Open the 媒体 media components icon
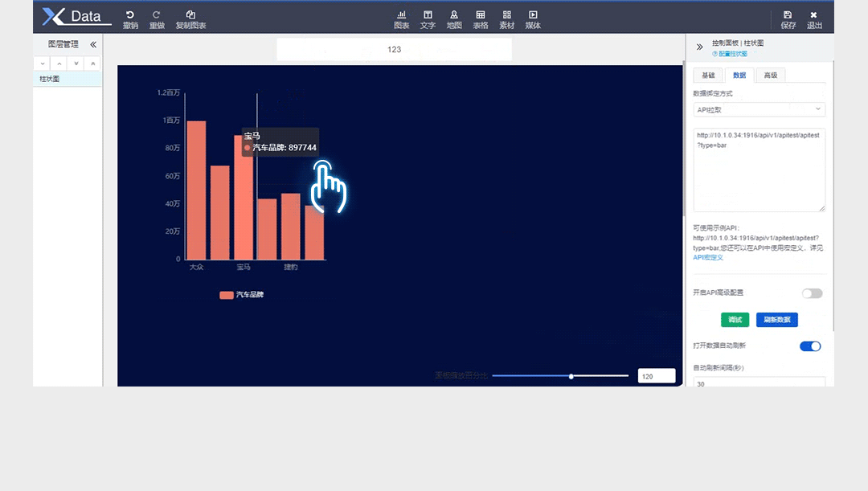 pos(533,15)
